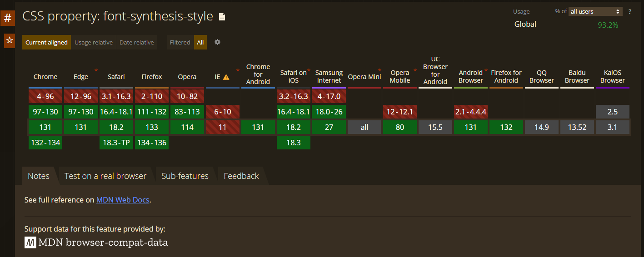Select Safari on iOS 18.3 cell
This screenshot has height=257, width=644.
tap(294, 143)
